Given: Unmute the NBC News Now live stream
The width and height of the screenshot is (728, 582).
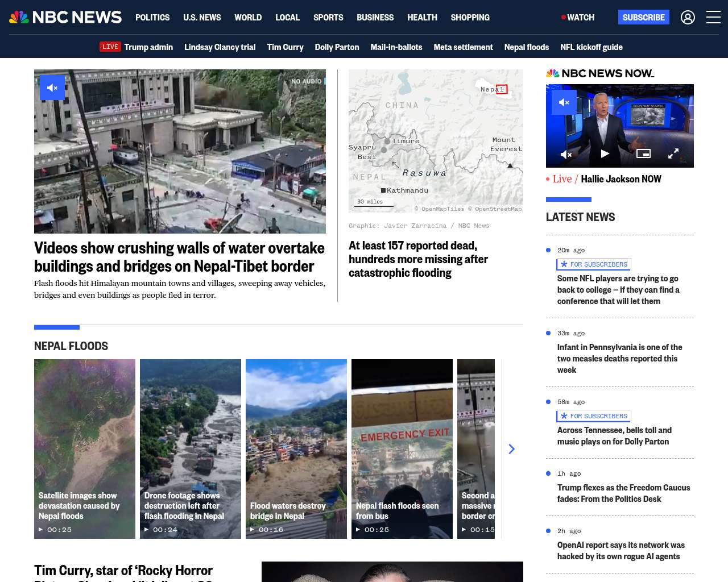Looking at the screenshot, I should point(564,102).
